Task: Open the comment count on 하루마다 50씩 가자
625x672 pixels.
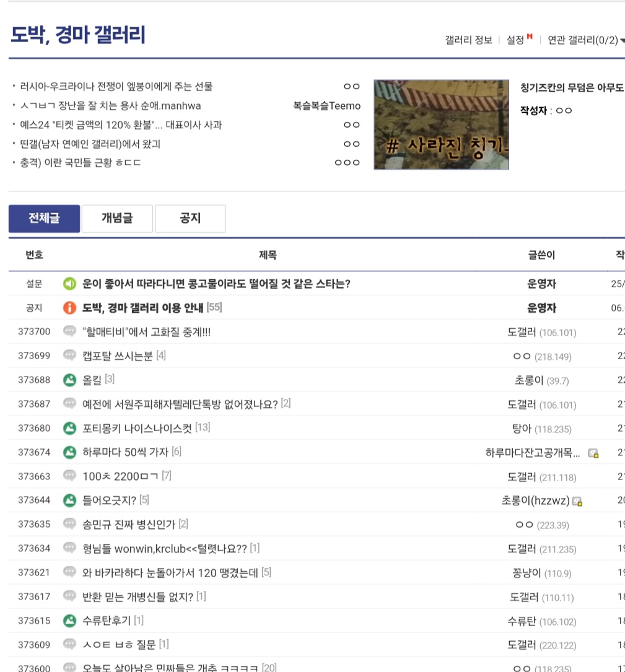Action: (x=177, y=452)
